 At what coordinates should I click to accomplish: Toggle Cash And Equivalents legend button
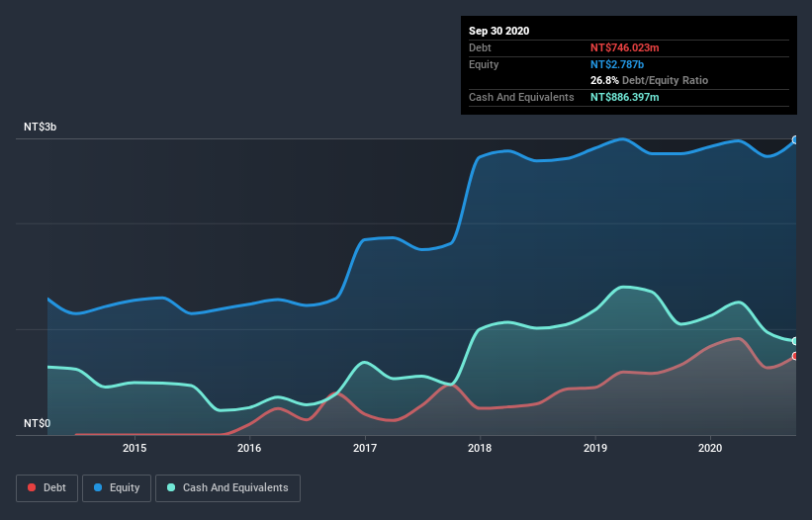(x=227, y=488)
